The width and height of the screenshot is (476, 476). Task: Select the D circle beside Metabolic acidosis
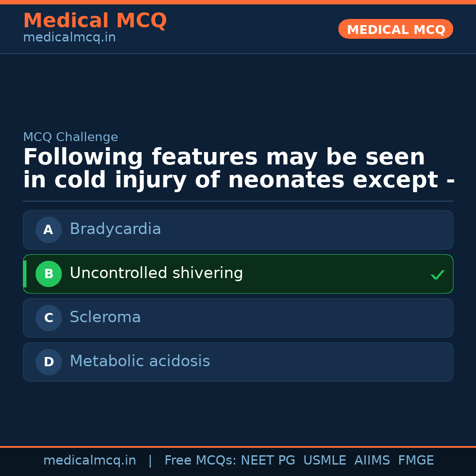click(x=48, y=362)
